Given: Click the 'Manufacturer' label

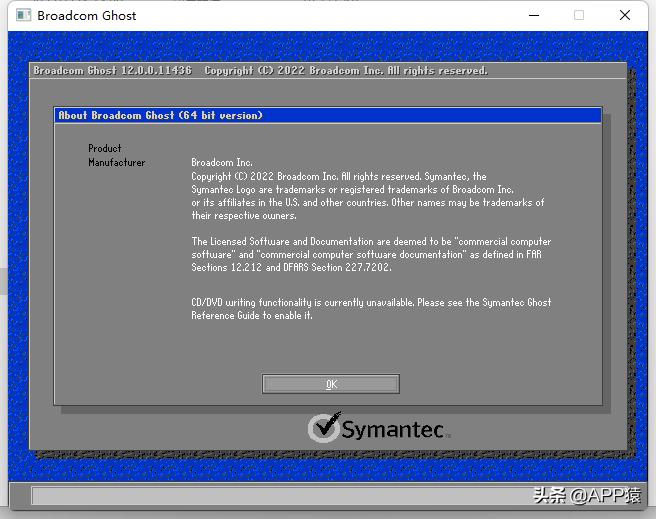Looking at the screenshot, I should coord(117,162).
